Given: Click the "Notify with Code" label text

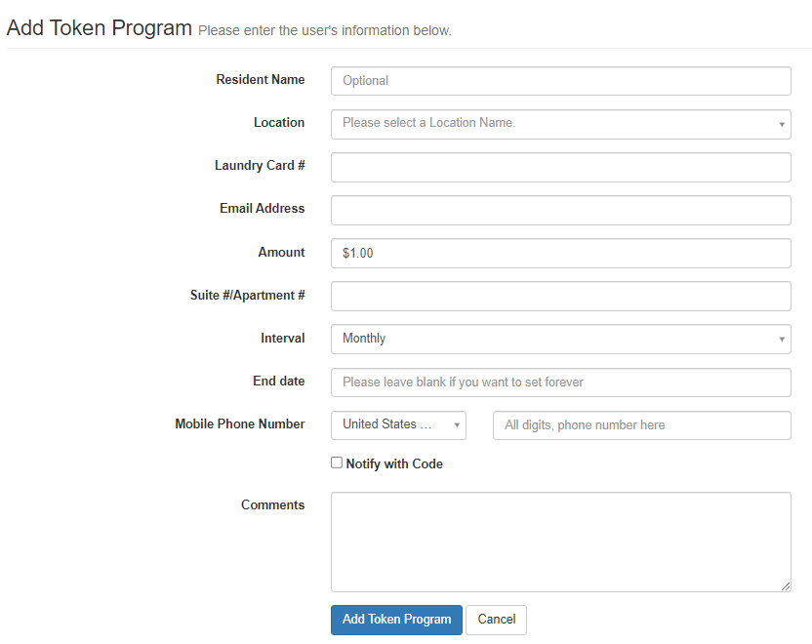Looking at the screenshot, I should click(394, 464).
